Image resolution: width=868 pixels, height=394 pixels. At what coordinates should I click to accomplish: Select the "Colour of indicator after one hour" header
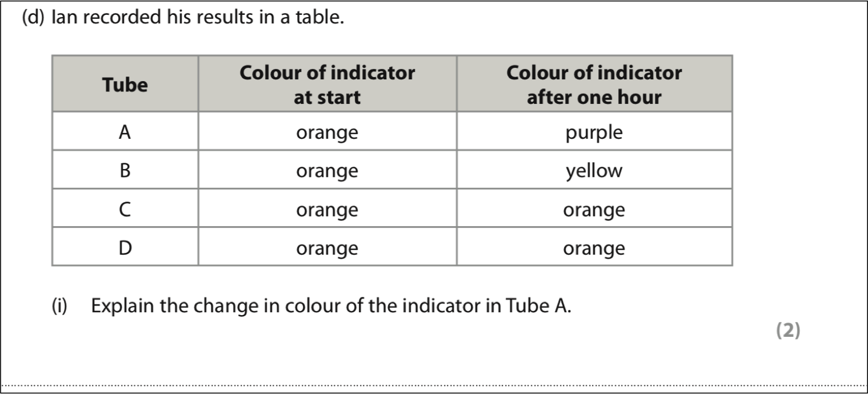[594, 85]
